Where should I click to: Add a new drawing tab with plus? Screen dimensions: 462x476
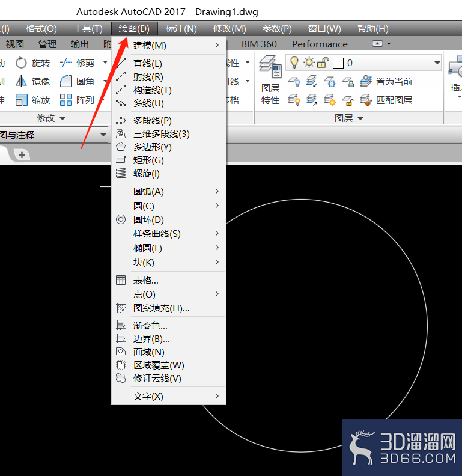22,155
